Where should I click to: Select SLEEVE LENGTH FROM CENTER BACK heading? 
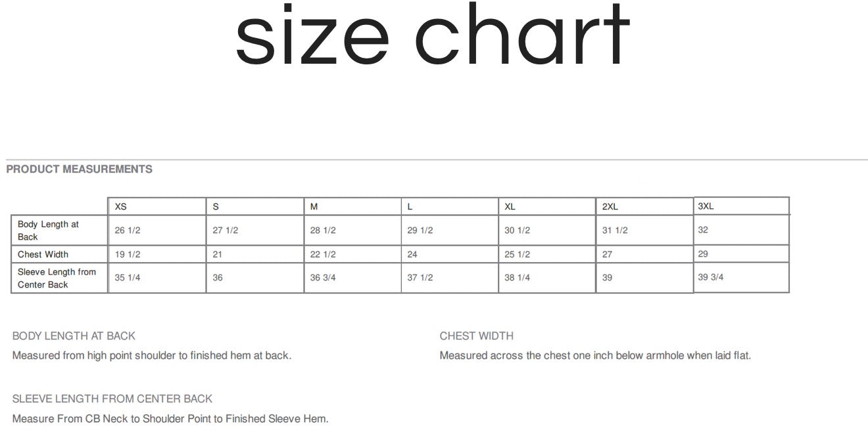[112, 399]
